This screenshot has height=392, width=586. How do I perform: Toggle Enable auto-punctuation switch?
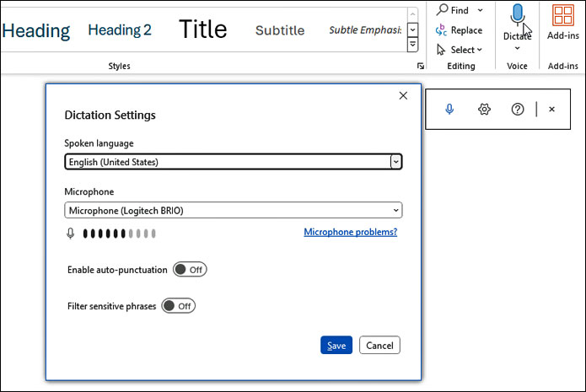coord(190,270)
